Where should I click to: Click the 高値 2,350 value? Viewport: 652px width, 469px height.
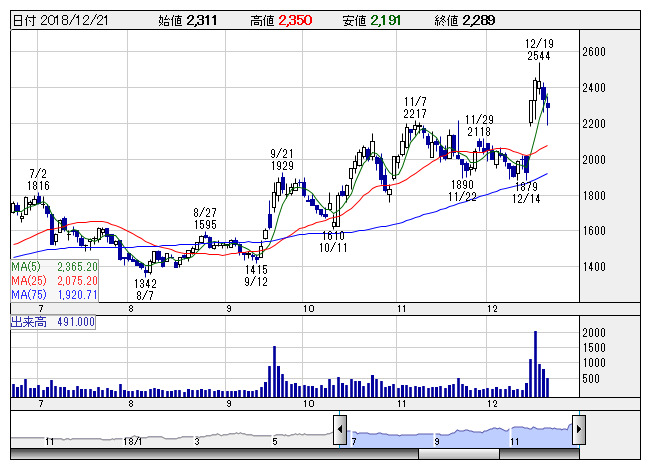point(300,19)
